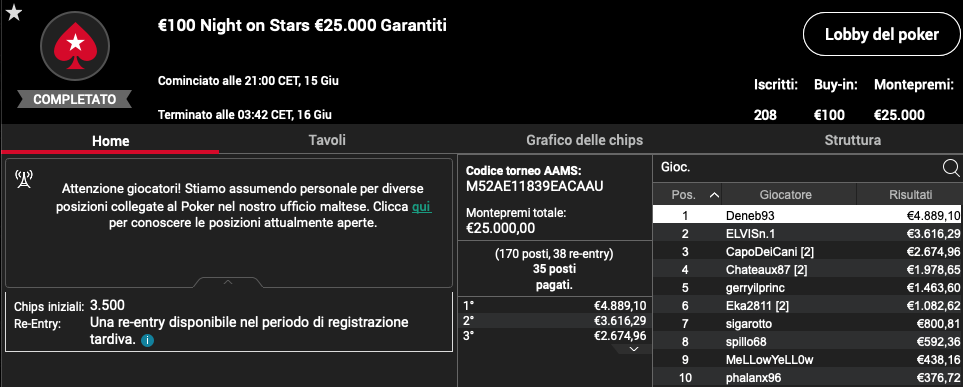The height and width of the screenshot is (387, 963).
Task: Click the Gioc. search field
Action: point(798,167)
